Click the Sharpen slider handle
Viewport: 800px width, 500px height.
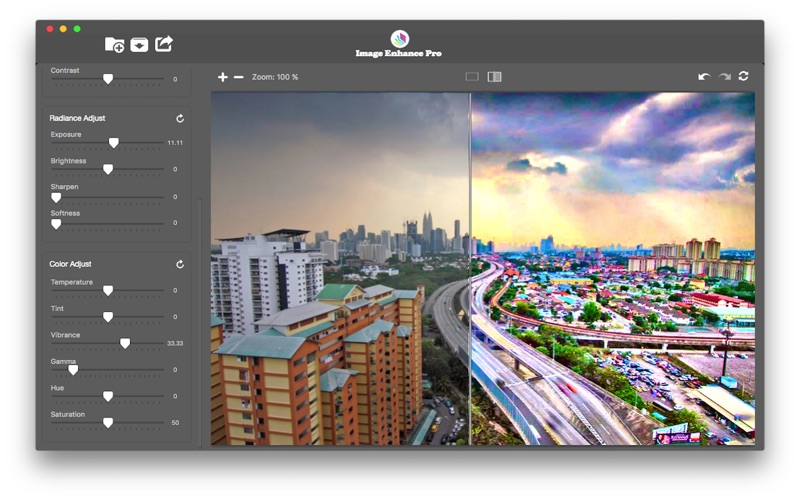[56, 197]
